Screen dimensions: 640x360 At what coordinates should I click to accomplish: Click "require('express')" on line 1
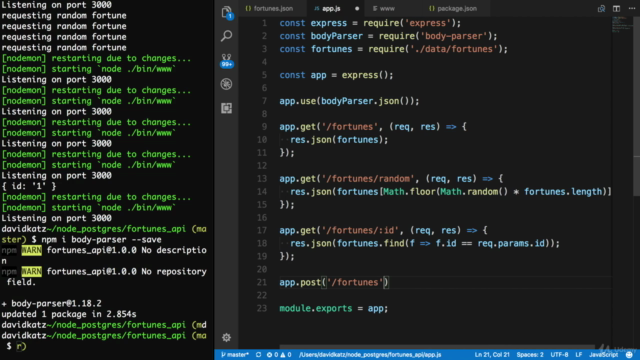point(409,23)
